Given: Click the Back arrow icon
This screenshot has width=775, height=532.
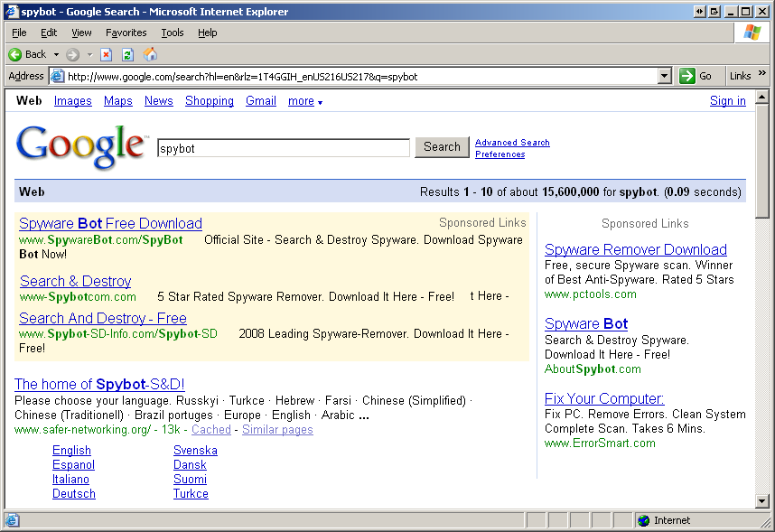Looking at the screenshot, I should point(15,54).
